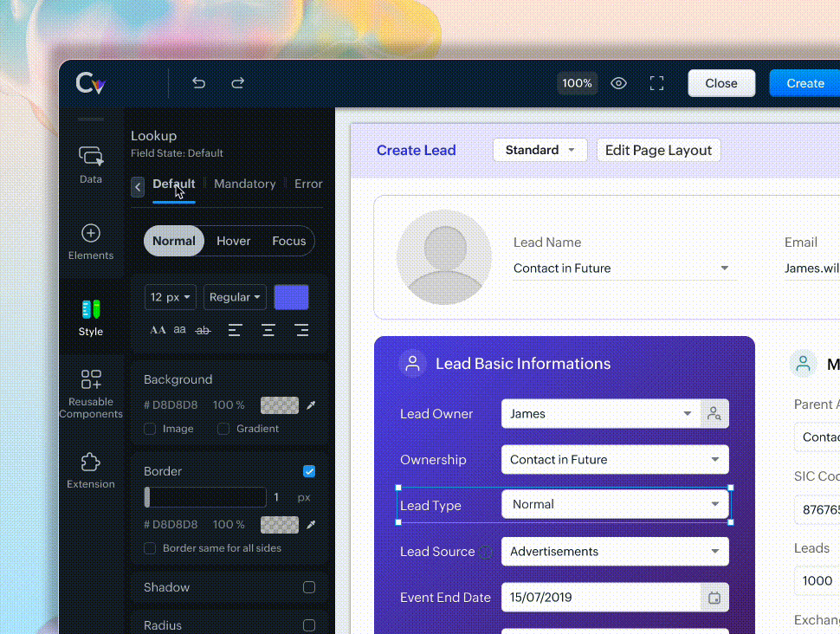Click the undo arrow icon

198,83
